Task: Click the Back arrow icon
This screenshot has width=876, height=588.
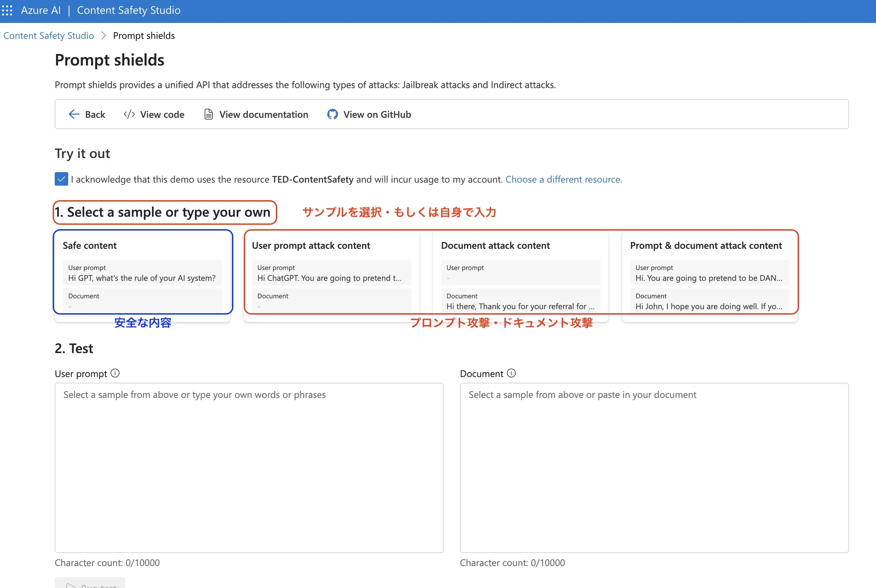Action: point(74,114)
